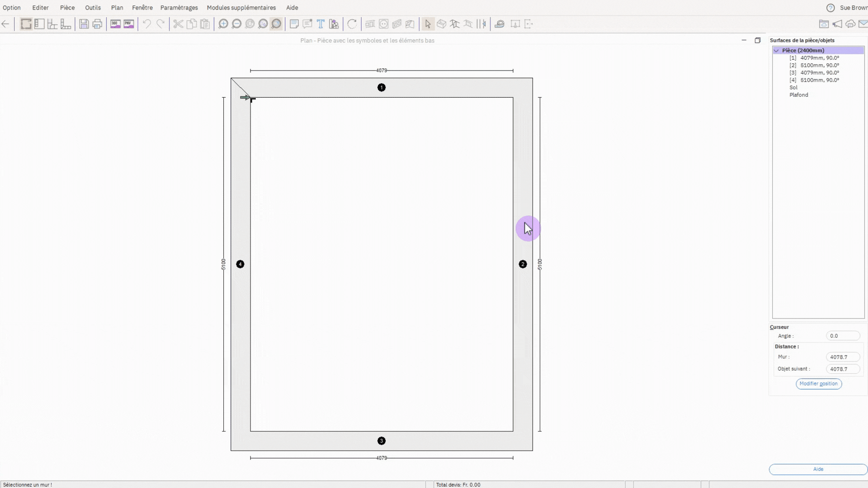Click the zoom out magnifier icon
Screen dimensions: 868x488
[236, 24]
